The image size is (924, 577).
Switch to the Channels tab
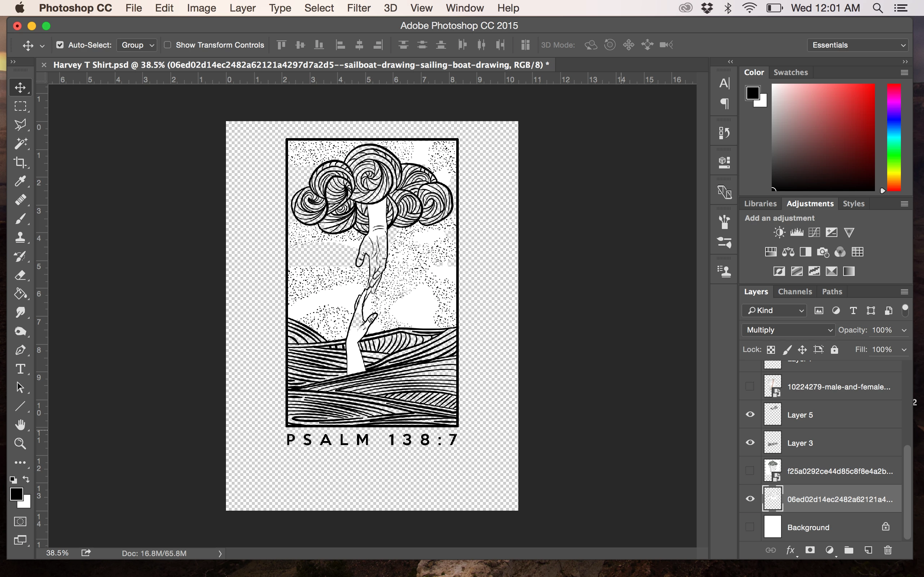click(x=794, y=291)
